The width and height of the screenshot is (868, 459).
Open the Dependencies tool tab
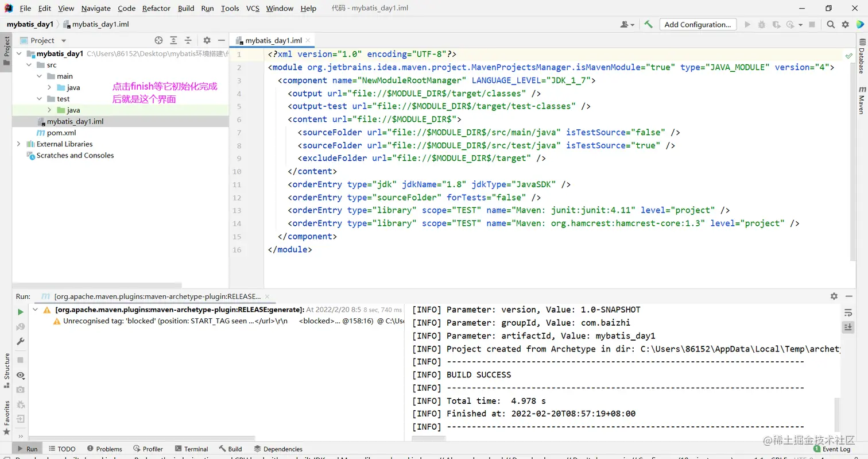point(278,449)
